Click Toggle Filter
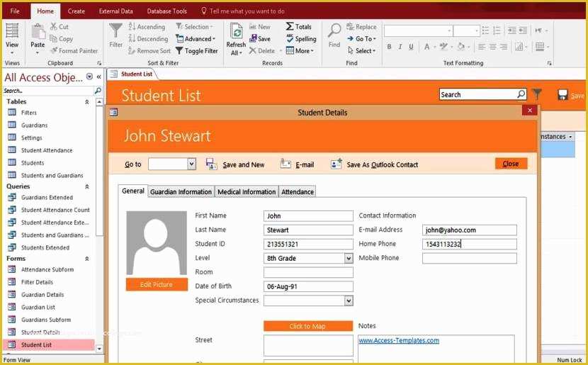The width and height of the screenshot is (588, 365). click(x=196, y=50)
